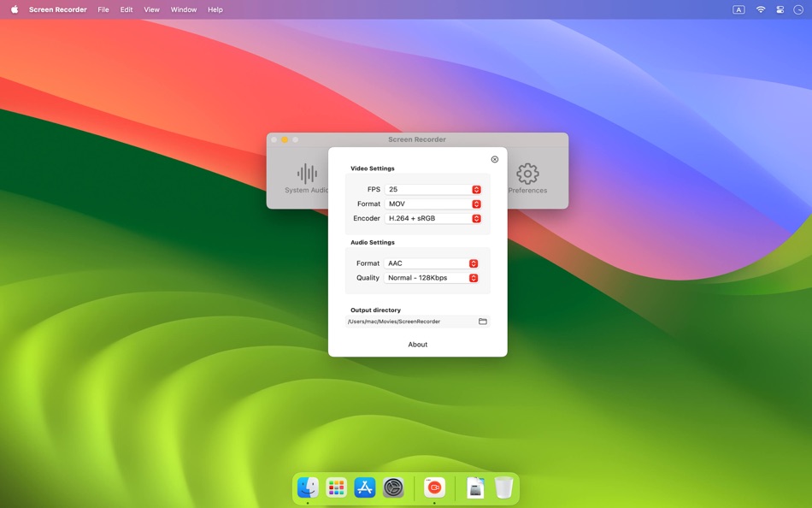Click the Screen Recorder icon in the Dock
Image resolution: width=812 pixels, height=508 pixels.
(434, 487)
